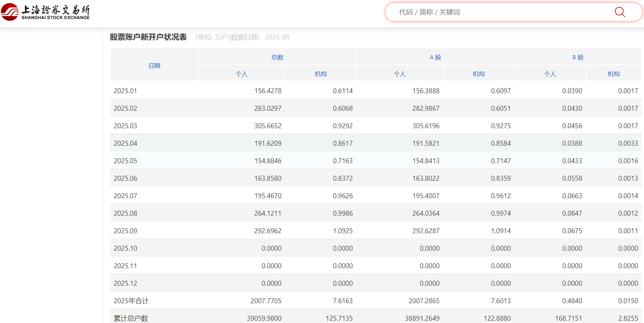Select the A 股 group header

(435, 57)
